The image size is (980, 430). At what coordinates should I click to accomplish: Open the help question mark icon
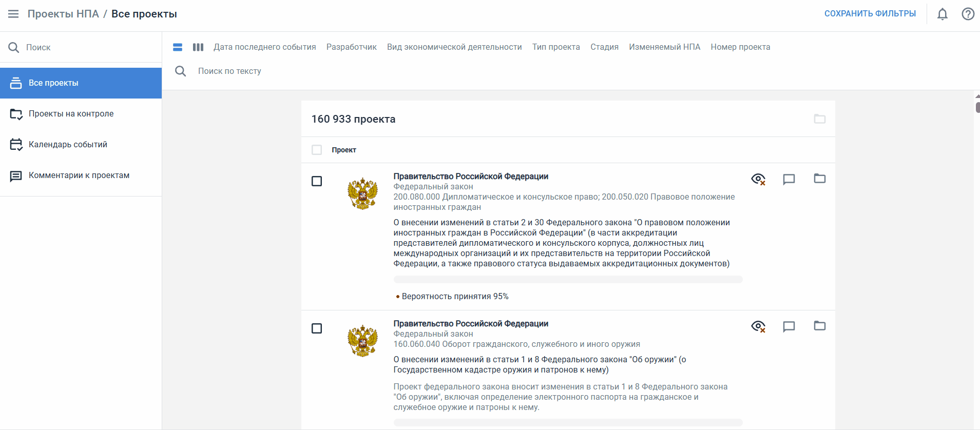click(x=968, y=14)
